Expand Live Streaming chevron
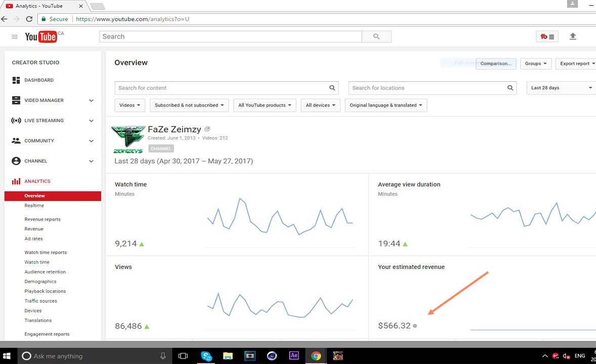Screen dimensions: 596x364 click(91, 120)
